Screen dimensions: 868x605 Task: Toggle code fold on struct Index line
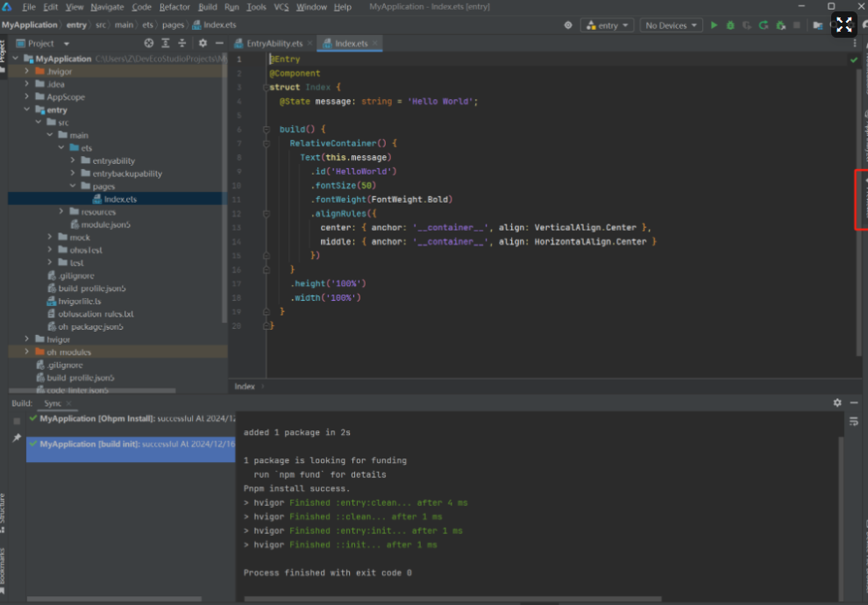coord(266,88)
